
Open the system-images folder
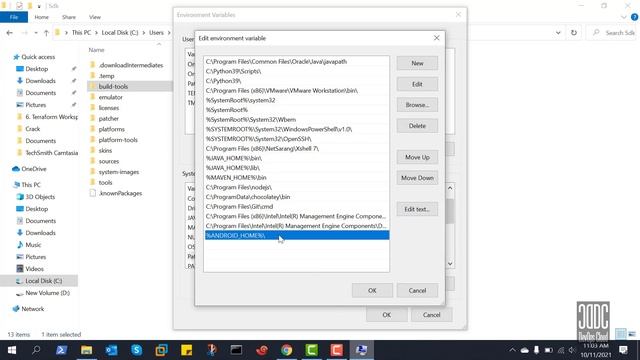coord(119,172)
